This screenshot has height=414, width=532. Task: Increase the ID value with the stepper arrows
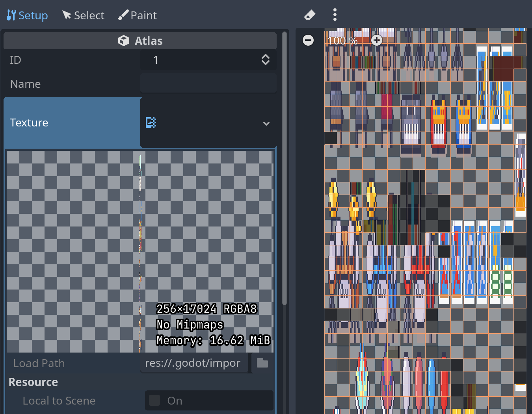(265, 59)
